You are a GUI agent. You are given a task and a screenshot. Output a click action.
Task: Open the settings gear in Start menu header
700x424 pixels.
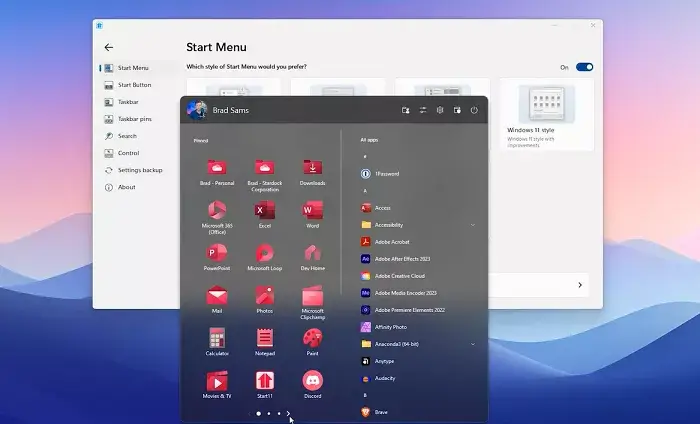pos(440,110)
